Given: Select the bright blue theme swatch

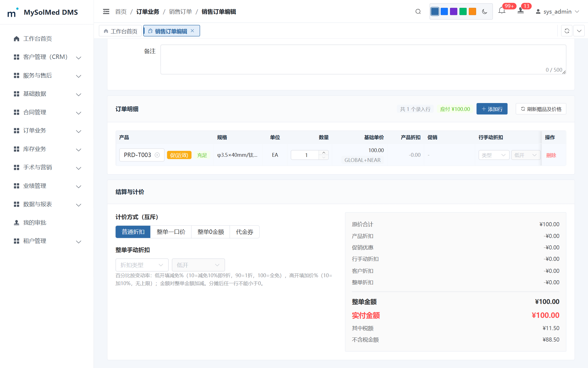Looking at the screenshot, I should [x=444, y=11].
